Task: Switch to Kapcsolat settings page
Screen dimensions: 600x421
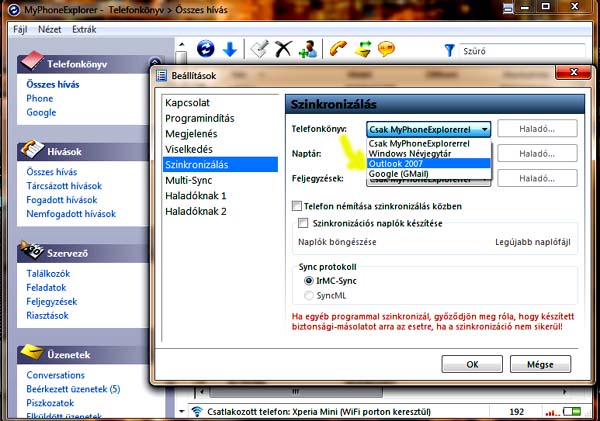Action: point(220,103)
